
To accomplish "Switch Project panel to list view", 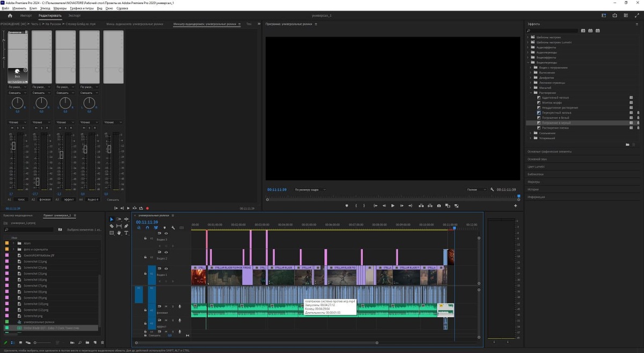I will tap(13, 343).
